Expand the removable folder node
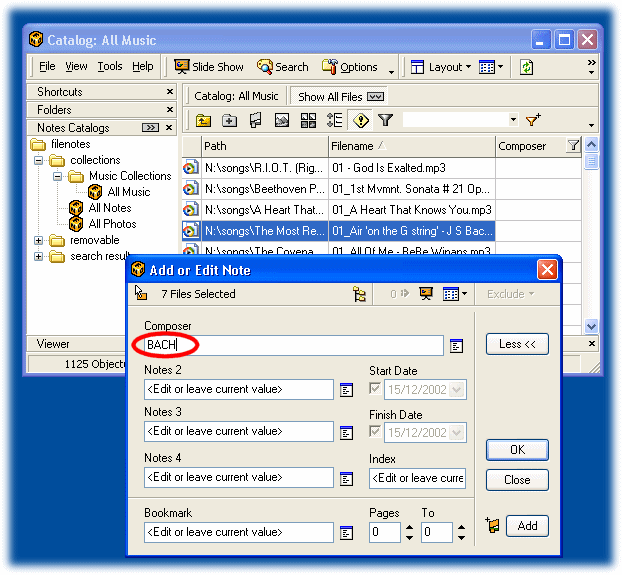622x575 pixels. (x=39, y=240)
